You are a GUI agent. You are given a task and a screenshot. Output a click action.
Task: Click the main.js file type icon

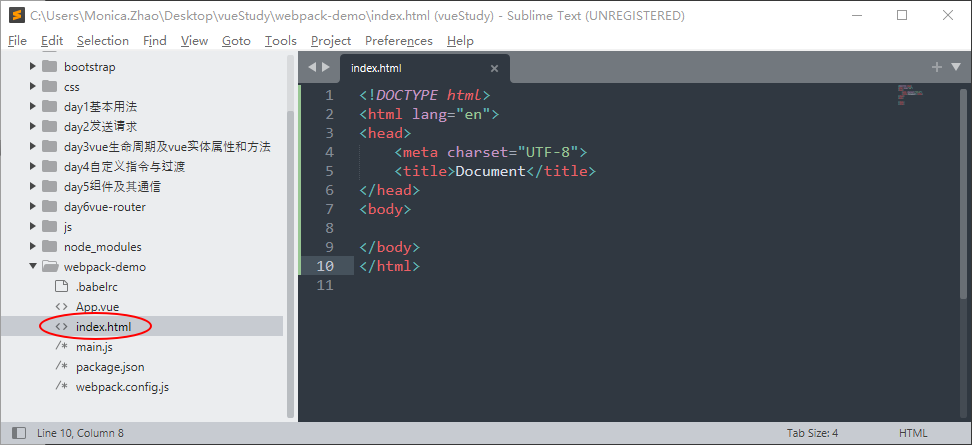pyautogui.click(x=61, y=347)
